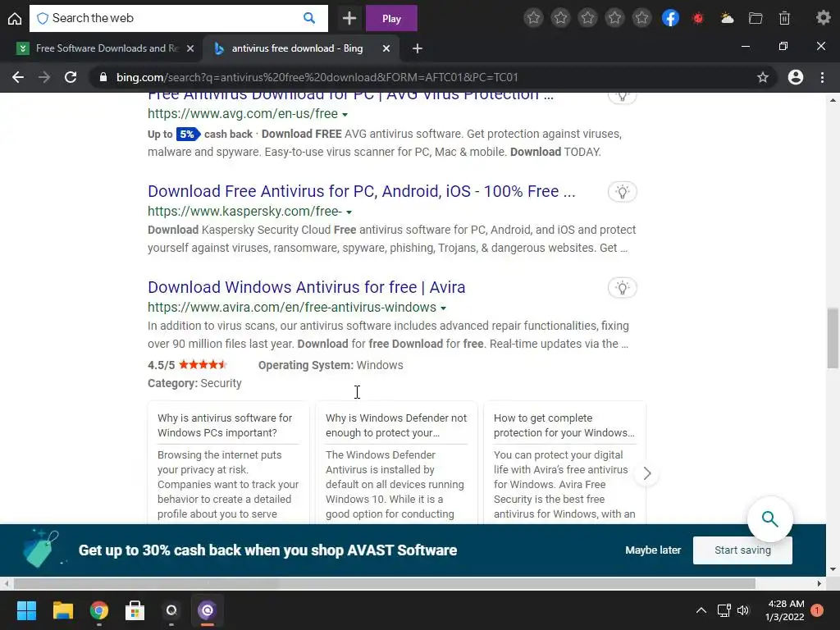Click the vertical scrollbar thumb

click(833, 338)
